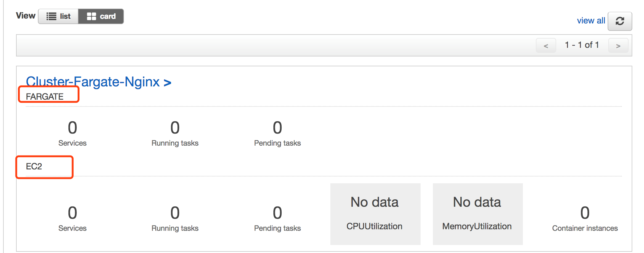Go to next page arrow
Viewport: 644px width, 253px height.
tap(618, 46)
